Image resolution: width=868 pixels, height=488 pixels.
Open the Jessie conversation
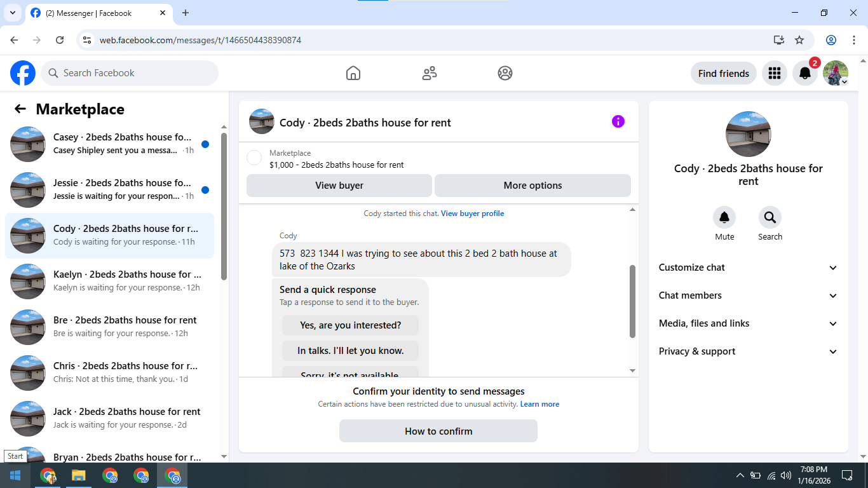tap(109, 190)
